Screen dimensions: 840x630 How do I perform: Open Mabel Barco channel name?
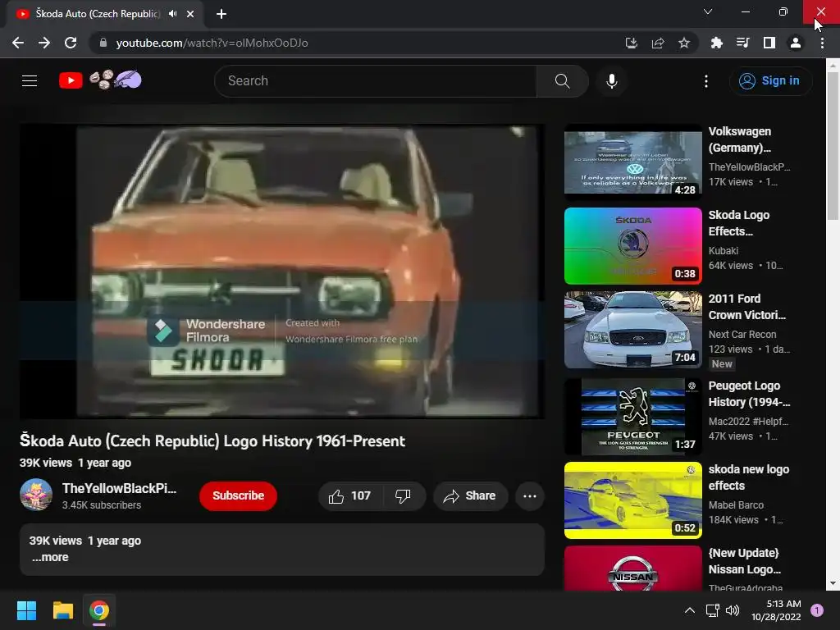(x=736, y=505)
